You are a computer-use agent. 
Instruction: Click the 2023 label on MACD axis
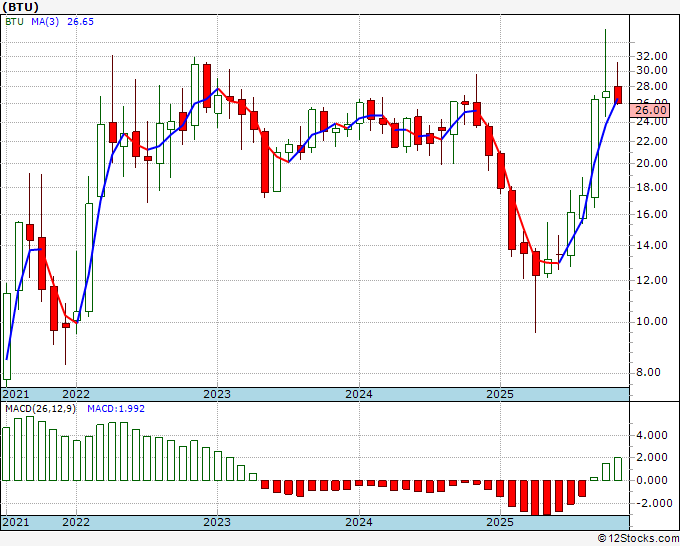pos(217,522)
